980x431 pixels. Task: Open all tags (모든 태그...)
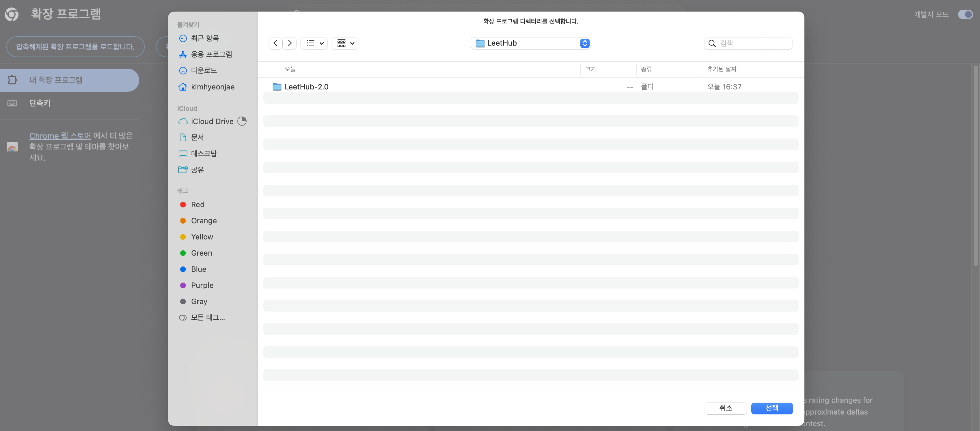(x=207, y=317)
